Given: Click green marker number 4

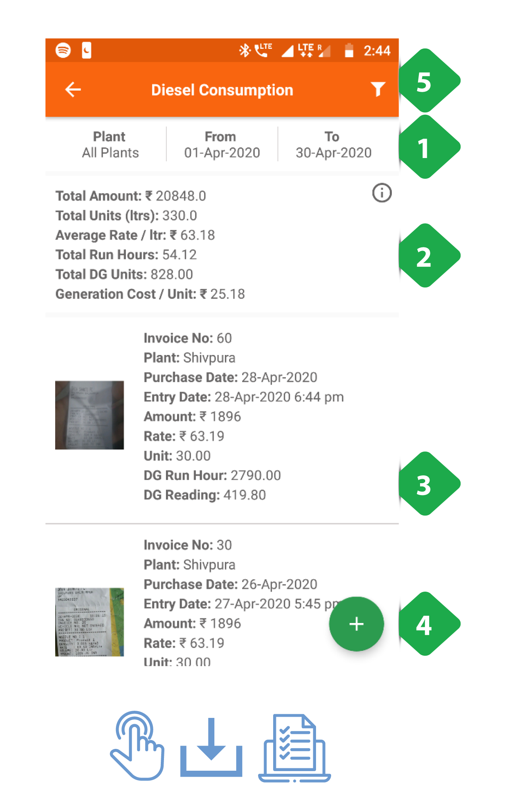Looking at the screenshot, I should [x=428, y=624].
